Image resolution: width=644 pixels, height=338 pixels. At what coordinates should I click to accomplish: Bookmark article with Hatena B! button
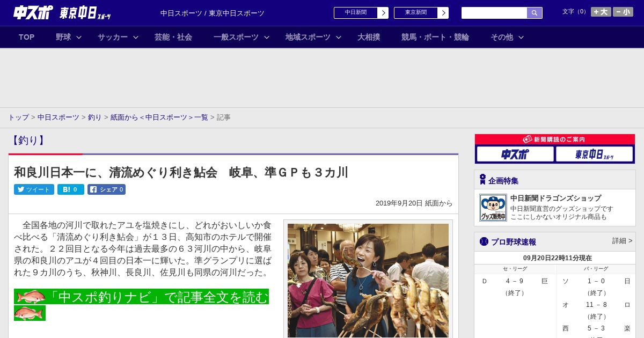(x=71, y=189)
